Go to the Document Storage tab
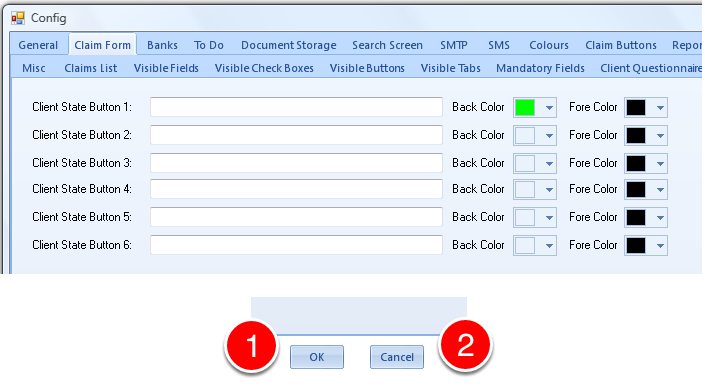Viewport: 705px width, 386px height. [289, 45]
